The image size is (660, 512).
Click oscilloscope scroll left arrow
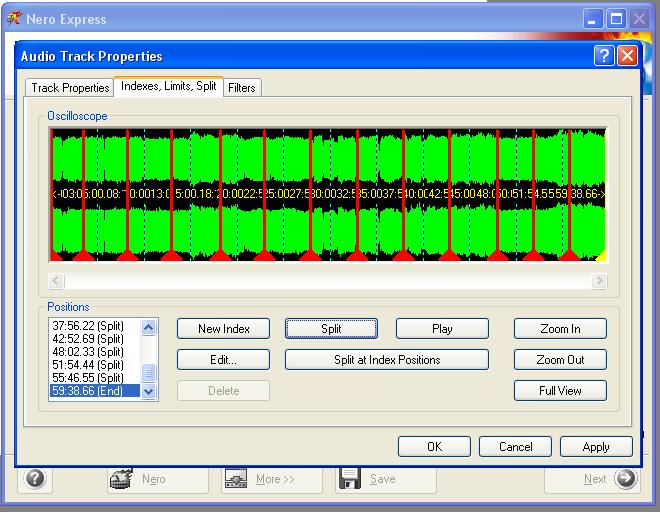pos(56,280)
